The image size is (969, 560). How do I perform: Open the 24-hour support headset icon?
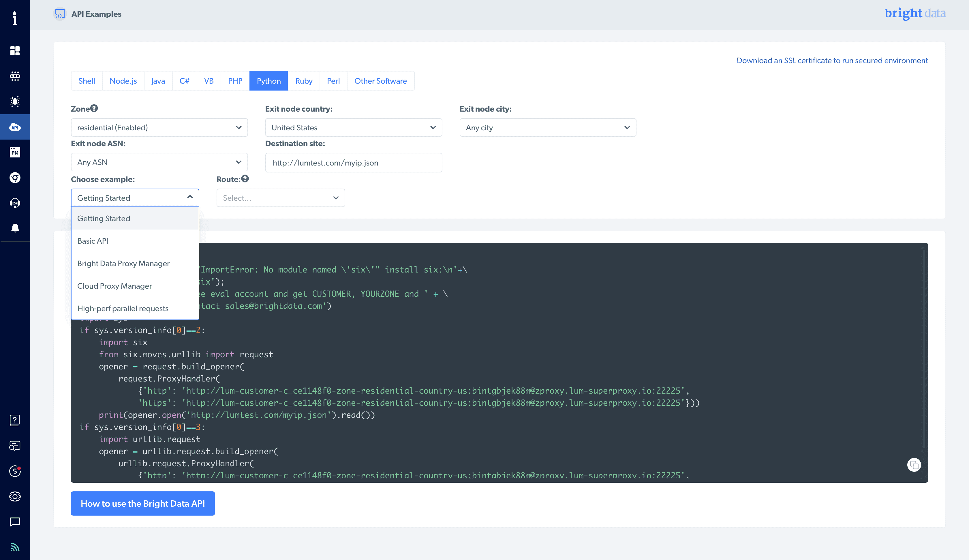click(15, 203)
